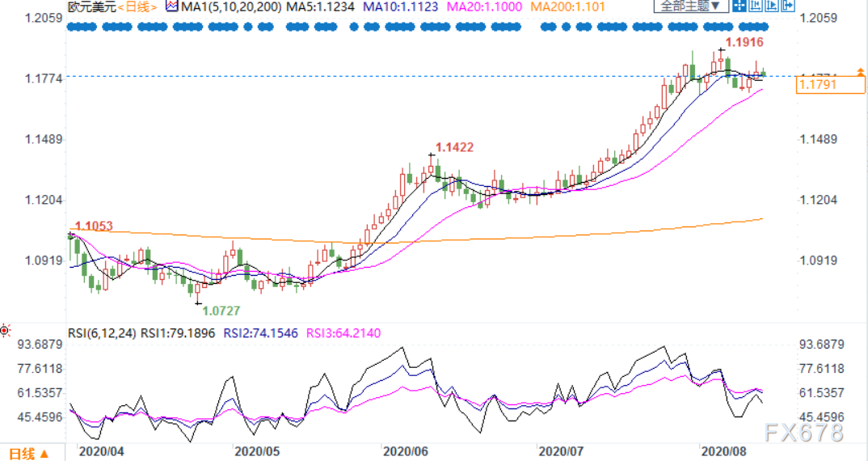This screenshot has height=461, width=868.
Task: Click 1.0919 on the right price axis
Action: (x=818, y=260)
